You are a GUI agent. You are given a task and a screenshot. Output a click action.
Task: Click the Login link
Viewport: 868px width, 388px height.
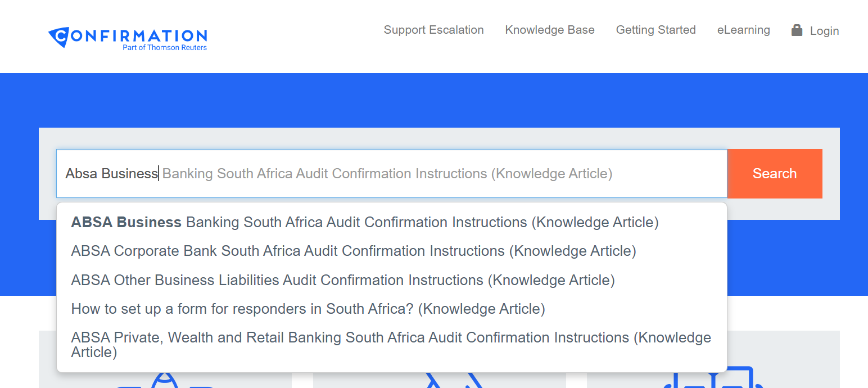[x=824, y=31]
